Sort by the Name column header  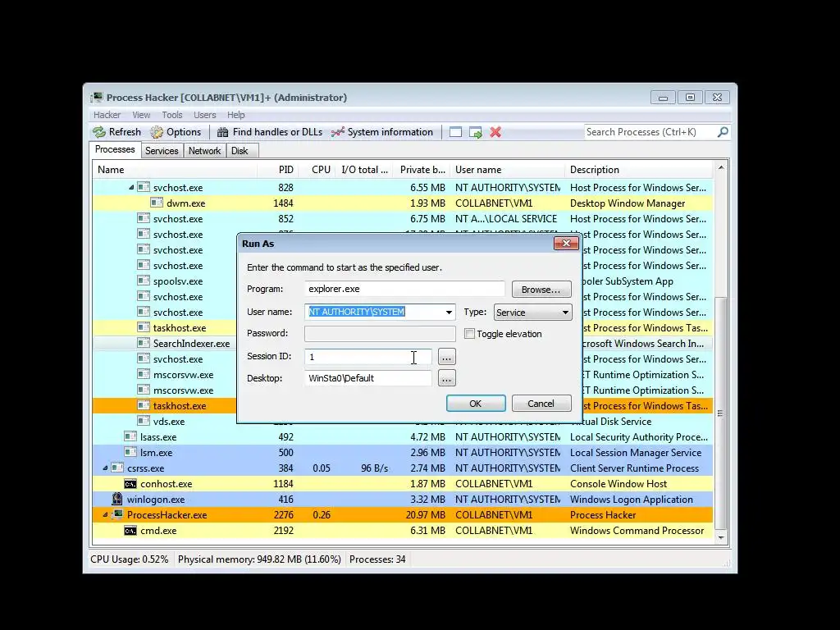[x=175, y=170]
